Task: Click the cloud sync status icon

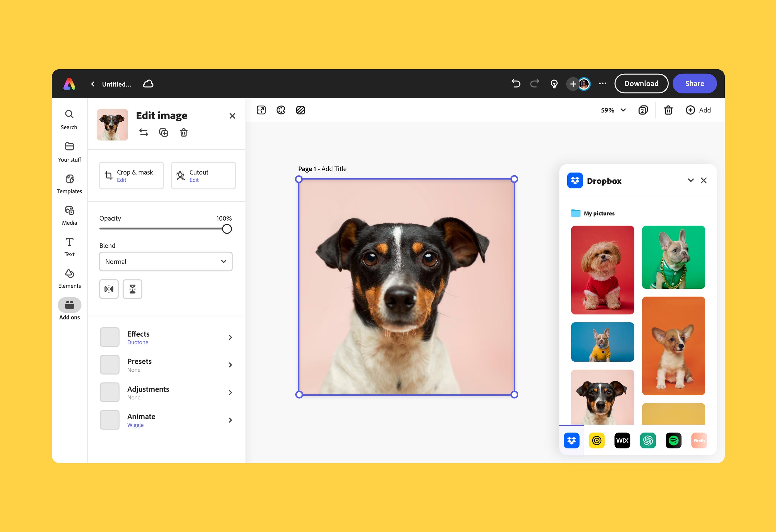Action: pos(148,84)
